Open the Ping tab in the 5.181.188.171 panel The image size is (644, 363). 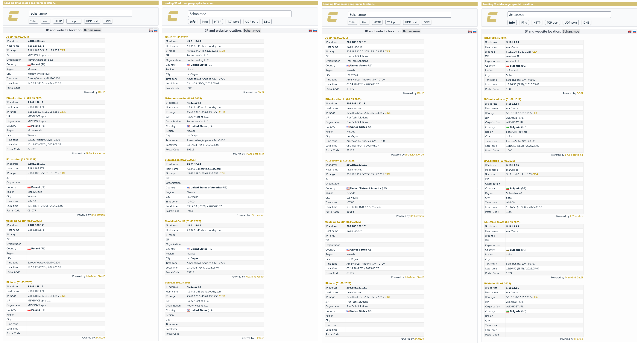pos(45,21)
